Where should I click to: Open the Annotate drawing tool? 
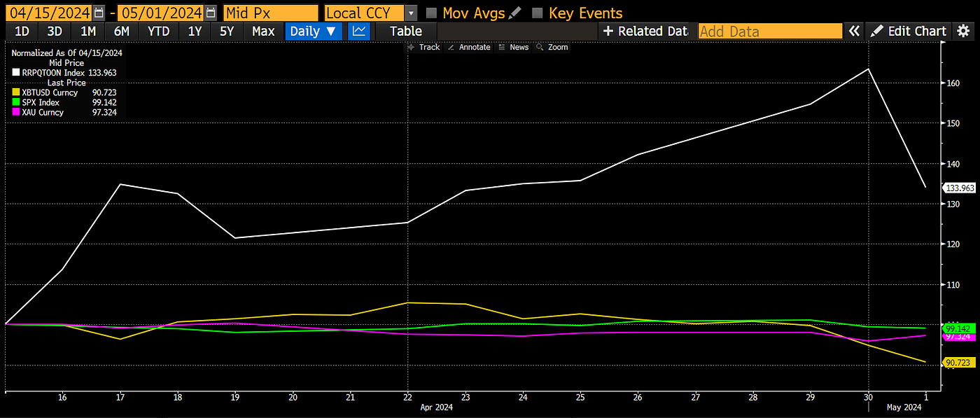468,47
